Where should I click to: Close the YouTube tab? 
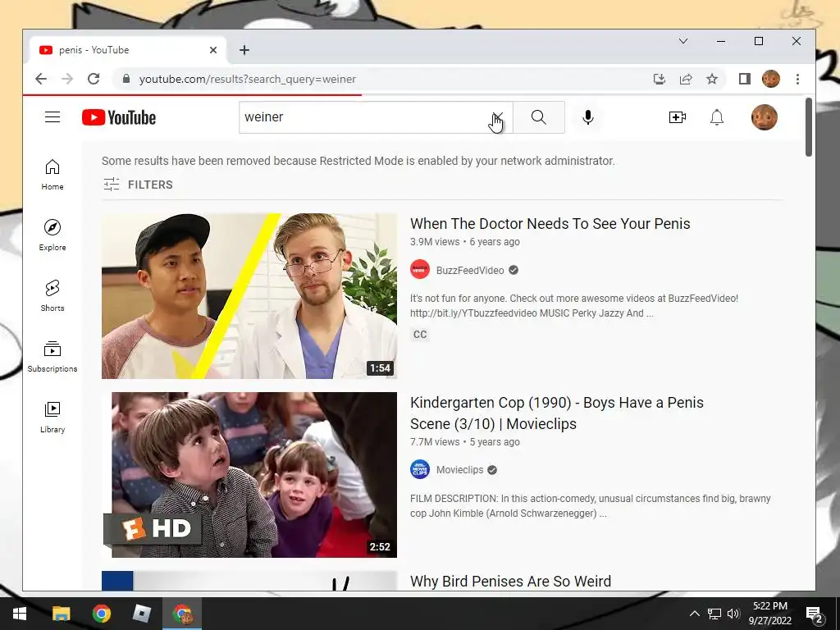coord(213,50)
